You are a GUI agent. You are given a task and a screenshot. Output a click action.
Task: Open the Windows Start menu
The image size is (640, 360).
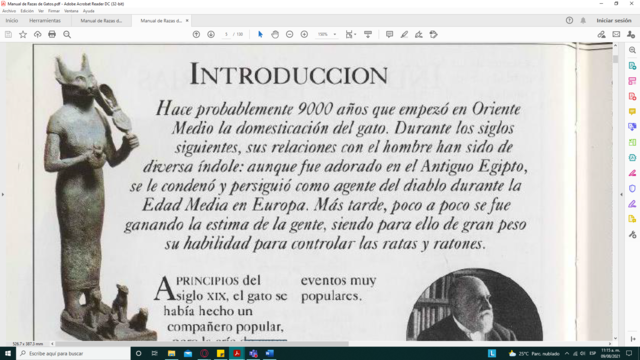pyautogui.click(x=8, y=353)
